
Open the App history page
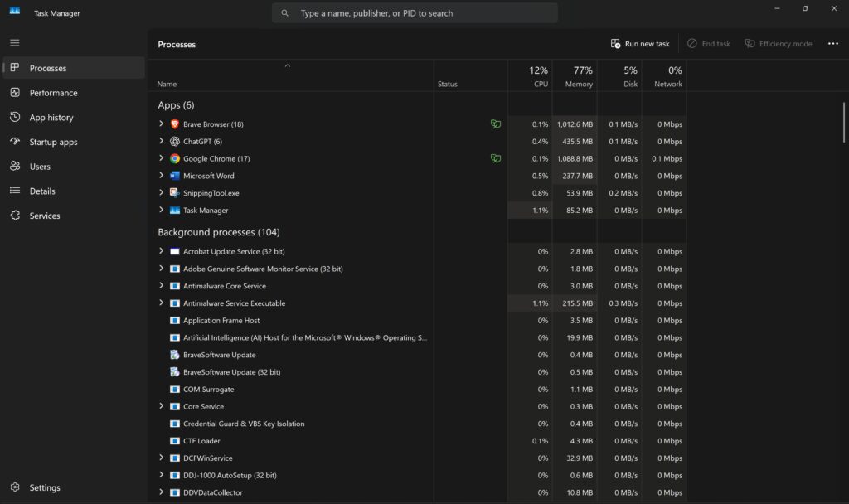[x=74, y=118]
